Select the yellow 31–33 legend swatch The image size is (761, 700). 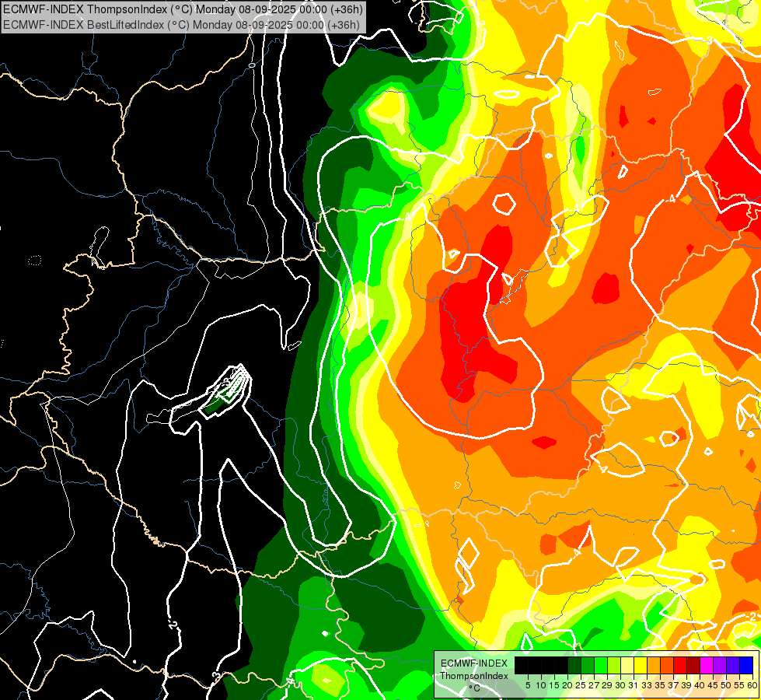[x=641, y=666]
